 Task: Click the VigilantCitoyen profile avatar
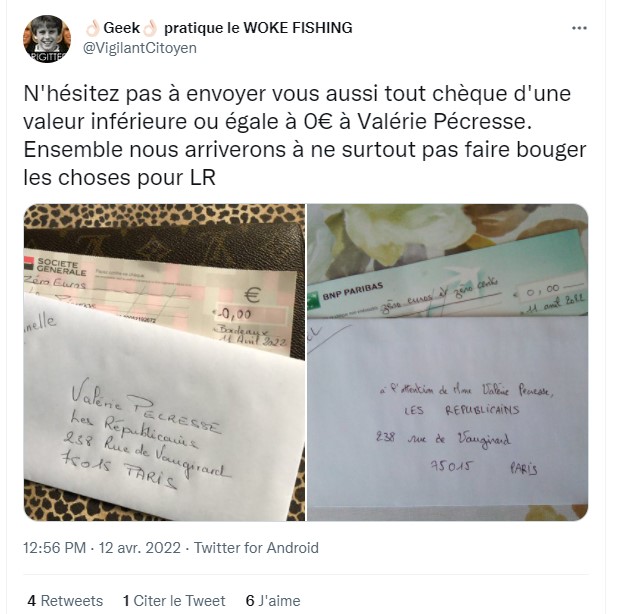[x=47, y=39]
